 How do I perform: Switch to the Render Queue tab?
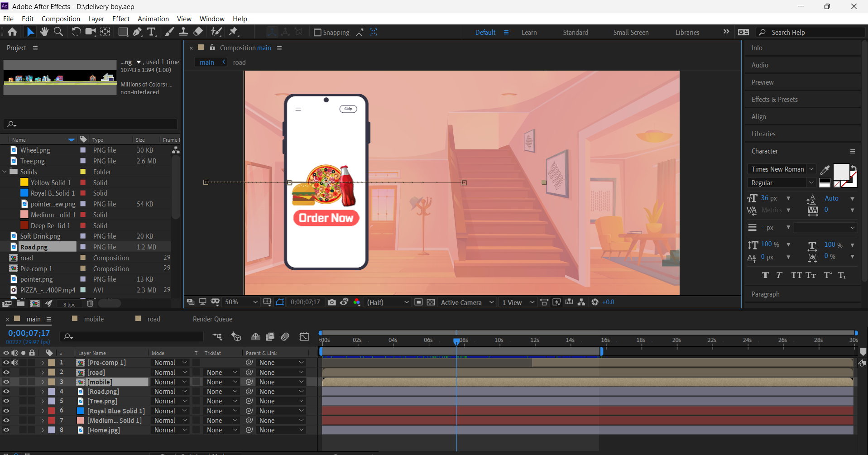[212, 319]
